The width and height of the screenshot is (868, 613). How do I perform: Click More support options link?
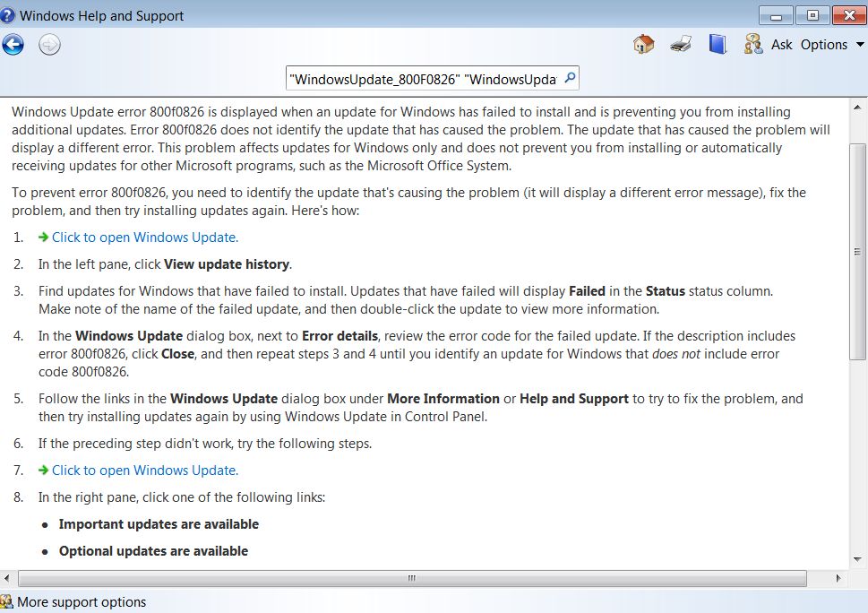82,602
